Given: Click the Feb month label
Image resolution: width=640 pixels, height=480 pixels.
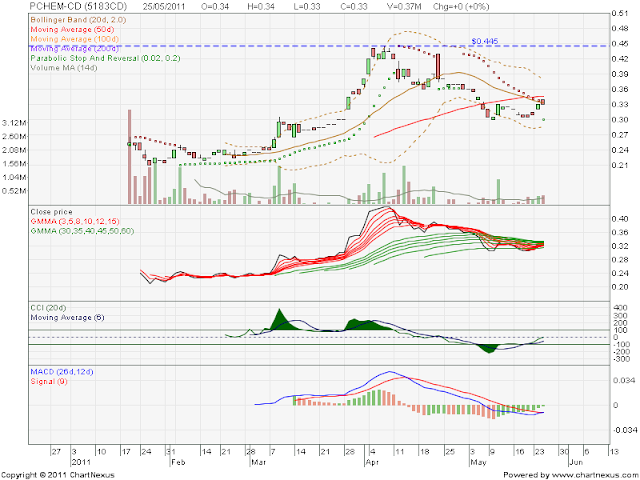Looking at the screenshot, I should 178,462.
